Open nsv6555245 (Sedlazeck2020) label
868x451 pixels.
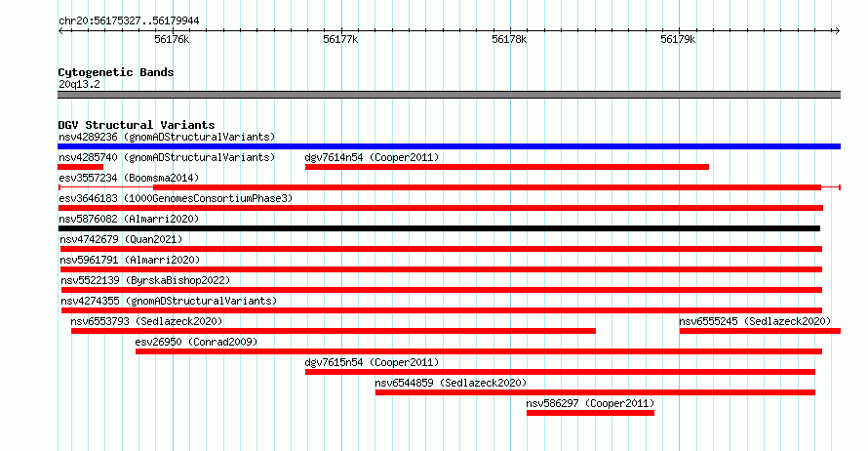coord(755,321)
